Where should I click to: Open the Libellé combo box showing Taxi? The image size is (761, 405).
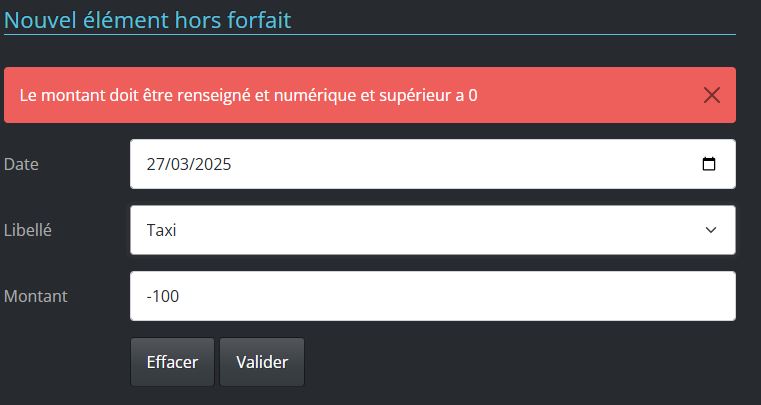point(433,230)
